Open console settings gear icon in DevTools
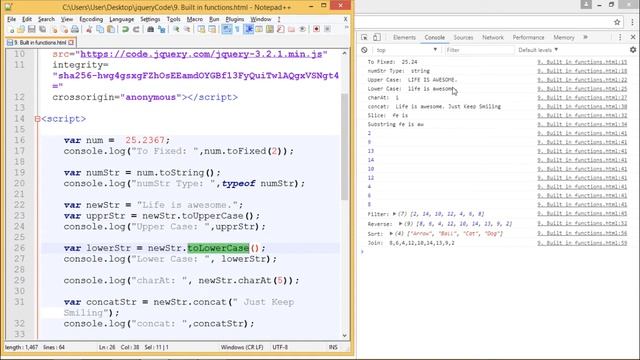This screenshot has width=640, height=360. (x=633, y=50)
